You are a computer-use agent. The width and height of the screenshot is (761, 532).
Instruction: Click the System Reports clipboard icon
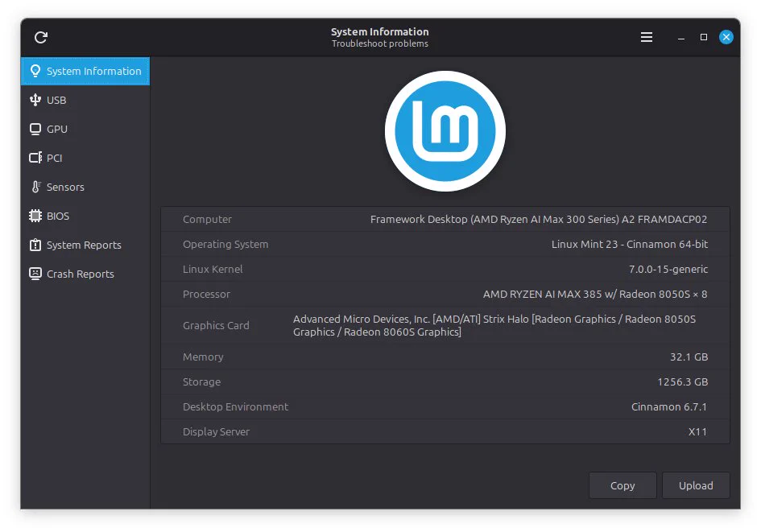(x=35, y=245)
